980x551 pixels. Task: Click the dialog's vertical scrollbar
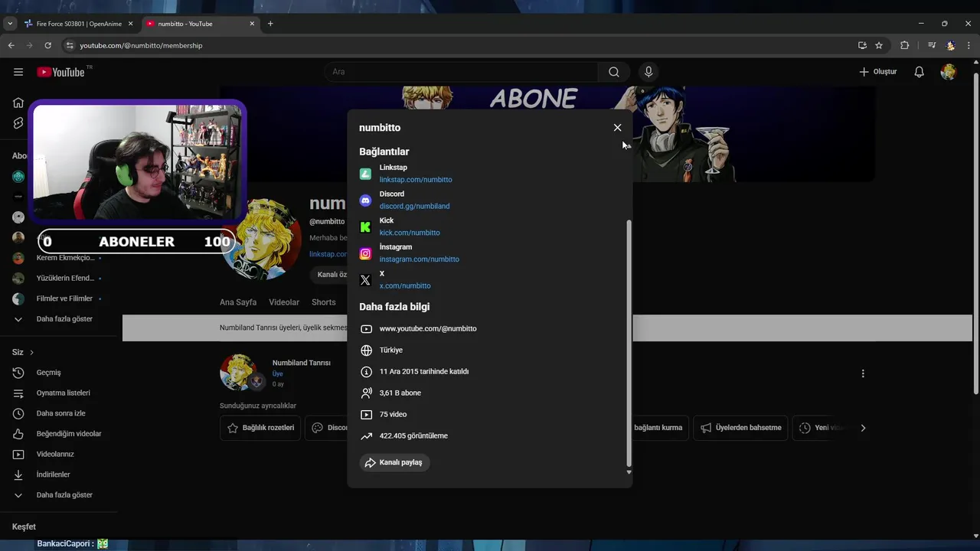(629, 344)
